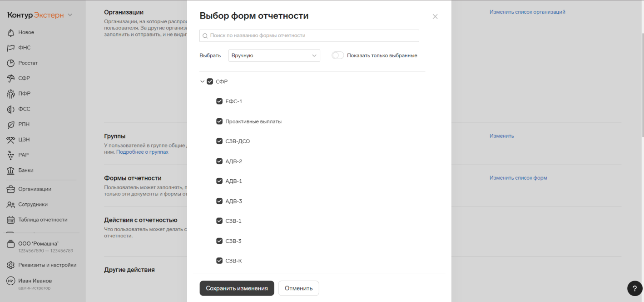Open the help question mark button
The height and width of the screenshot is (302, 644).
(x=634, y=288)
